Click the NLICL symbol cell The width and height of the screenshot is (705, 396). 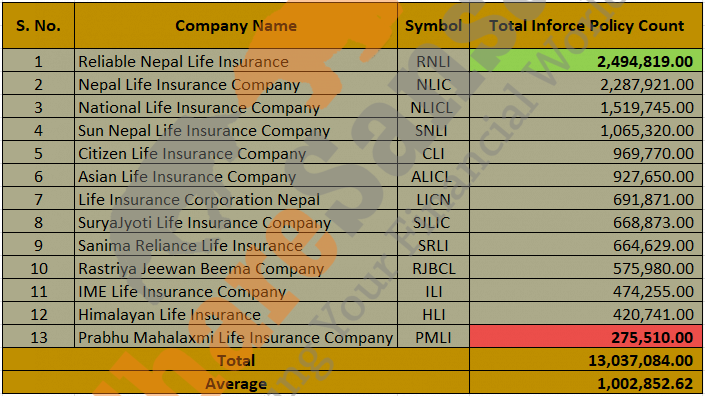click(433, 107)
